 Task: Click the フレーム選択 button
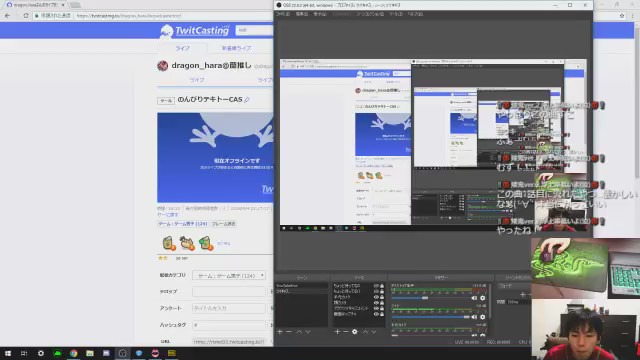[x=223, y=224]
